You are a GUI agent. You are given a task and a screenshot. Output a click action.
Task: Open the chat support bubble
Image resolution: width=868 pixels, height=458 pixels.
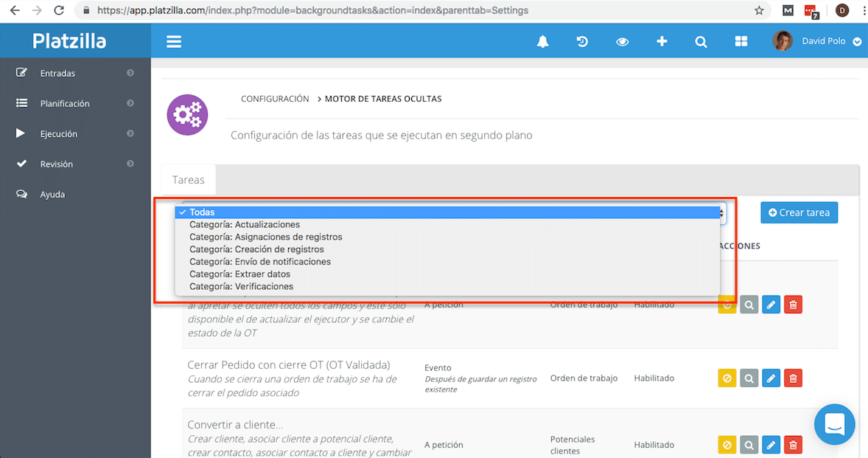(834, 424)
